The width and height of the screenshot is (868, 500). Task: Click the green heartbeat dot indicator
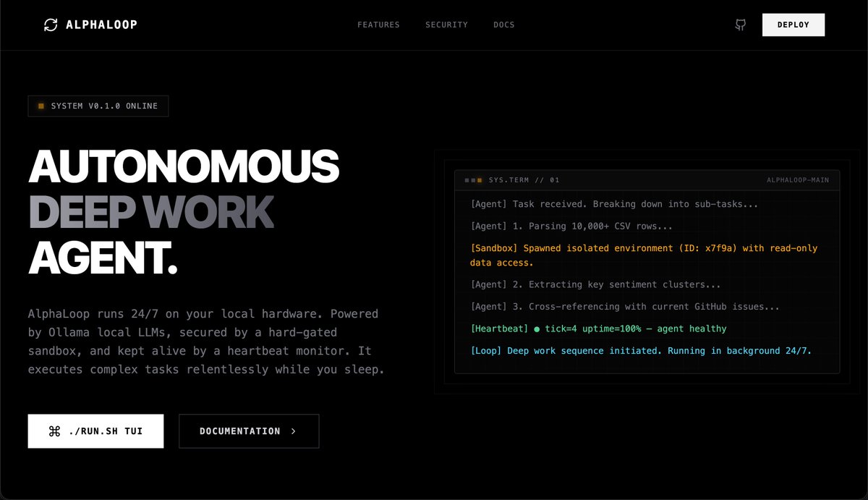click(x=537, y=329)
